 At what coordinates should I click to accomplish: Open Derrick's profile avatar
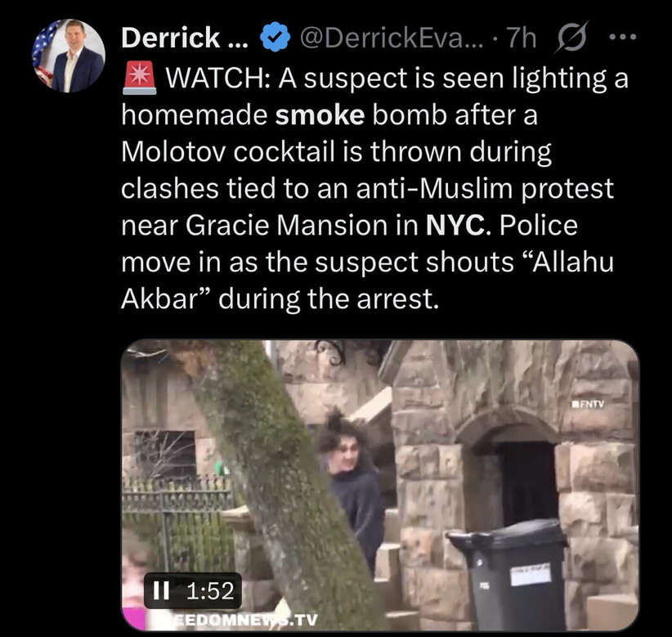click(x=69, y=56)
